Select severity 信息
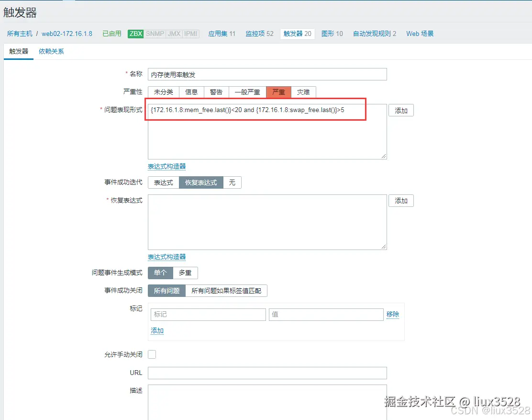The image size is (532, 420). 191,92
